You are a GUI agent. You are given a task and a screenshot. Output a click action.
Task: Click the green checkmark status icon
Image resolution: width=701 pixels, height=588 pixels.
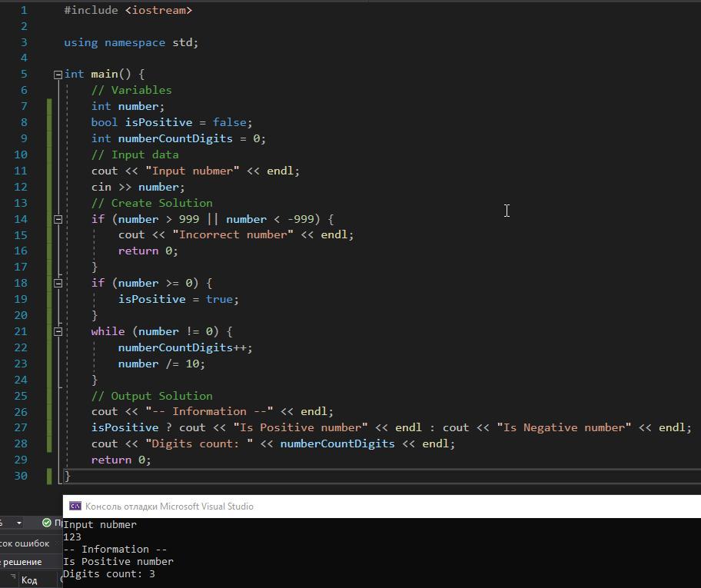click(x=47, y=523)
